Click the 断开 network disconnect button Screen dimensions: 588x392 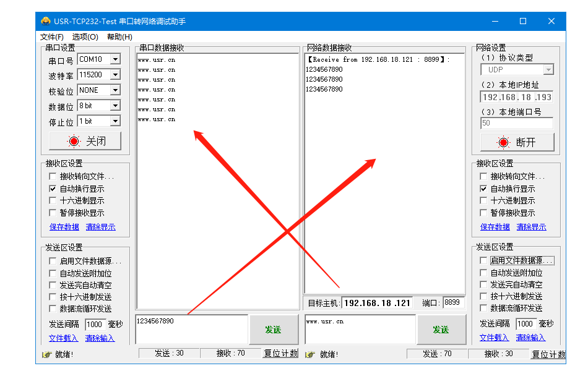pyautogui.click(x=517, y=142)
